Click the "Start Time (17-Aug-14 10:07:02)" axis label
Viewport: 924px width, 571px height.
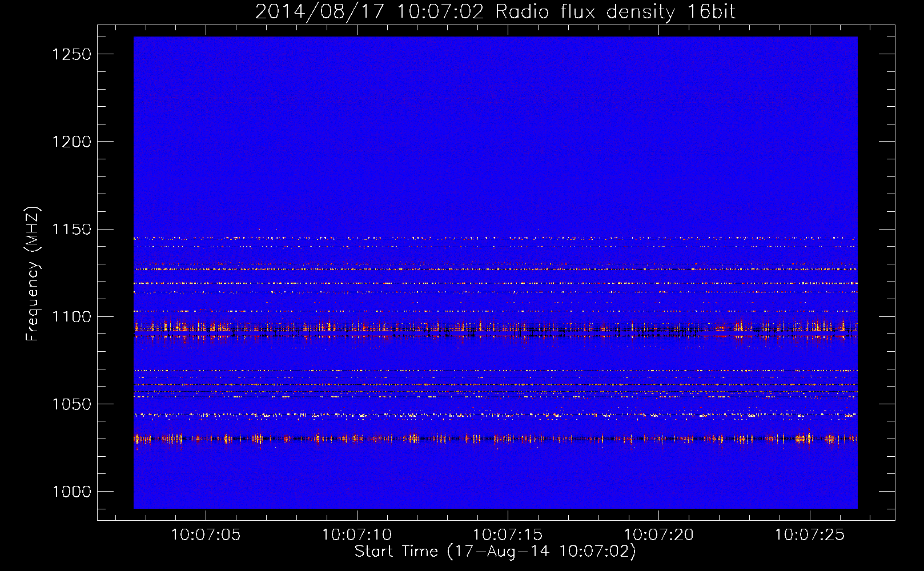(495, 552)
